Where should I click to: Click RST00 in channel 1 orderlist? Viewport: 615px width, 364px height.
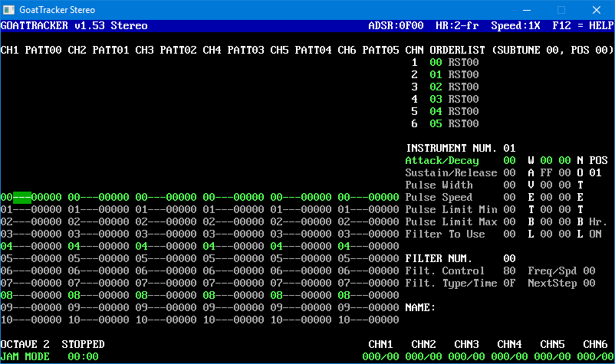pos(464,63)
